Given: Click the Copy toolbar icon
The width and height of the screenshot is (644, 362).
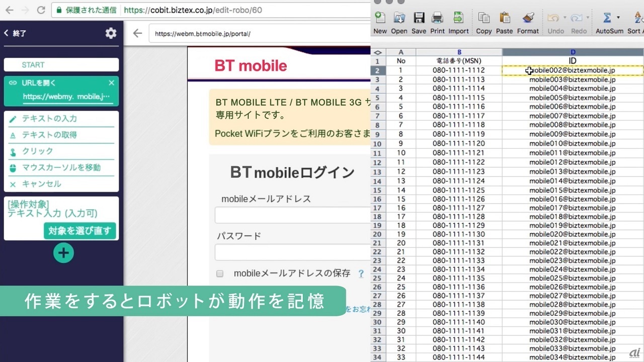Looking at the screenshot, I should point(484,18).
